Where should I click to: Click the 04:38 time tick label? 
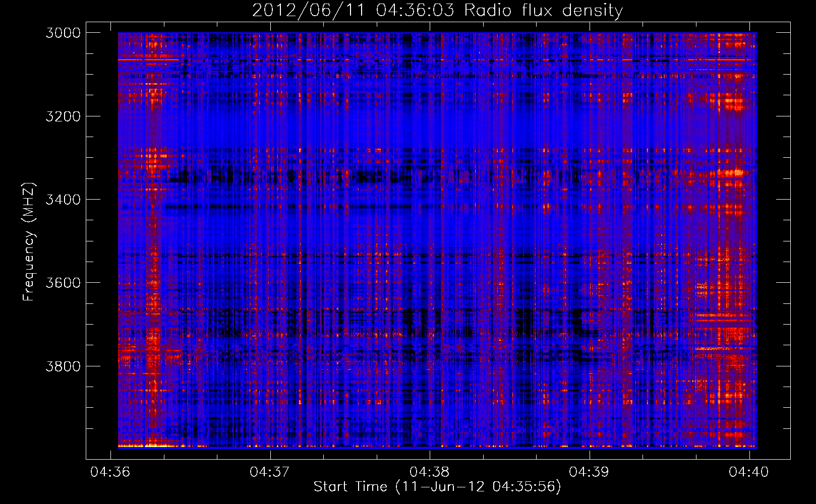429,472
